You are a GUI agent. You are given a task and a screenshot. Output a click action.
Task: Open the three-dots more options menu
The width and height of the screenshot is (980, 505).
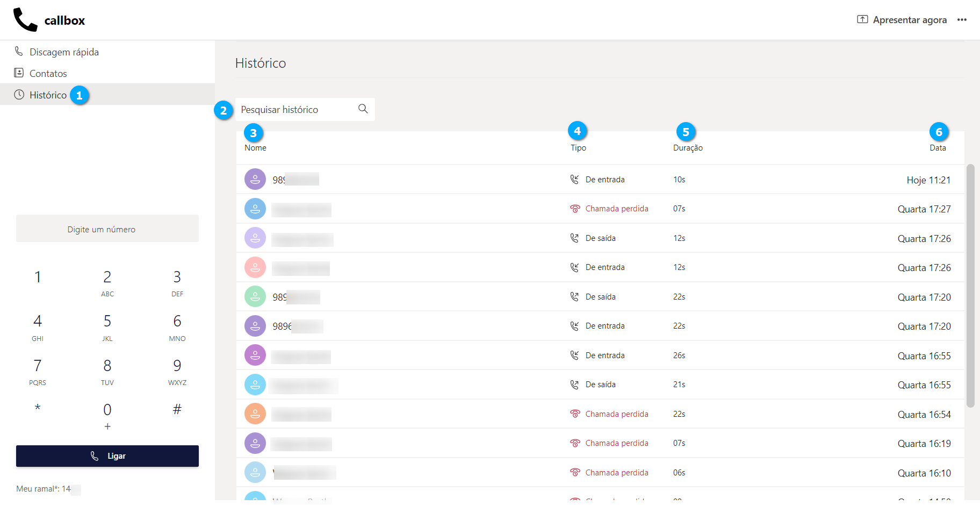pyautogui.click(x=962, y=20)
